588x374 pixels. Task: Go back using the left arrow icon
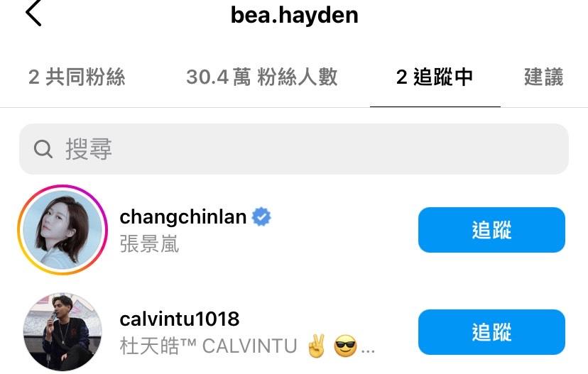coord(33,13)
